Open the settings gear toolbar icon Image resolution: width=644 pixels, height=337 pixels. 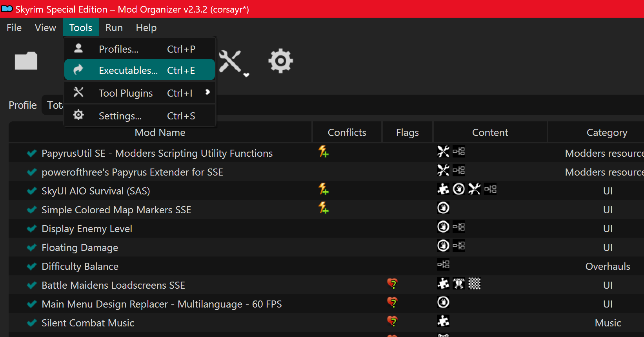[x=280, y=61]
